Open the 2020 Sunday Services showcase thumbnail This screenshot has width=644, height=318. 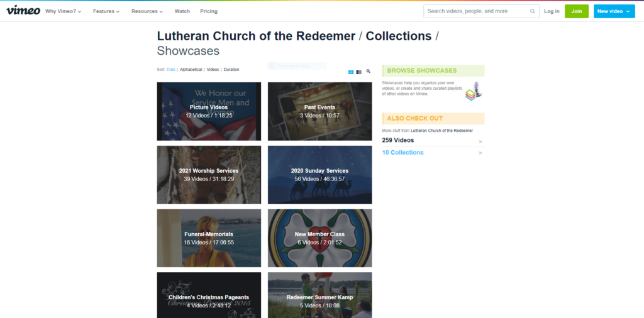coord(319,175)
